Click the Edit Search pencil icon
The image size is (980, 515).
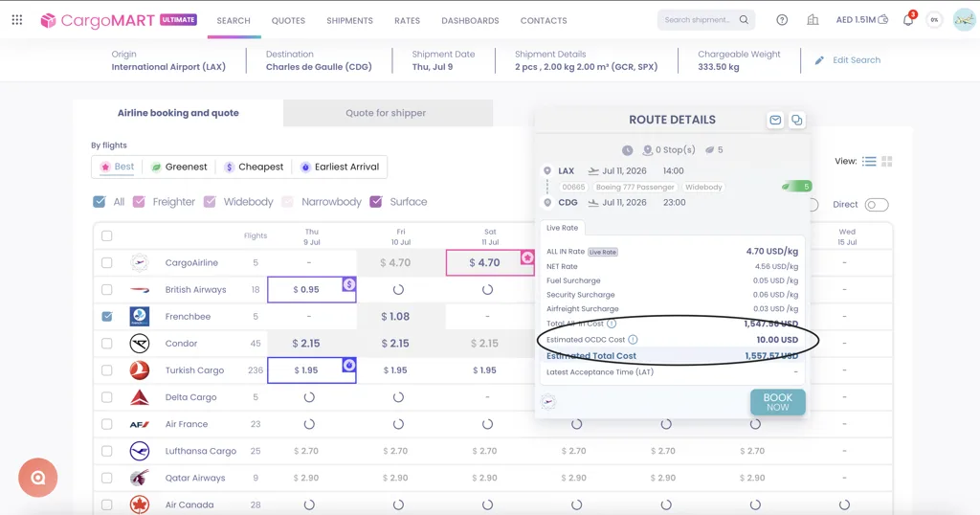pyautogui.click(x=819, y=60)
